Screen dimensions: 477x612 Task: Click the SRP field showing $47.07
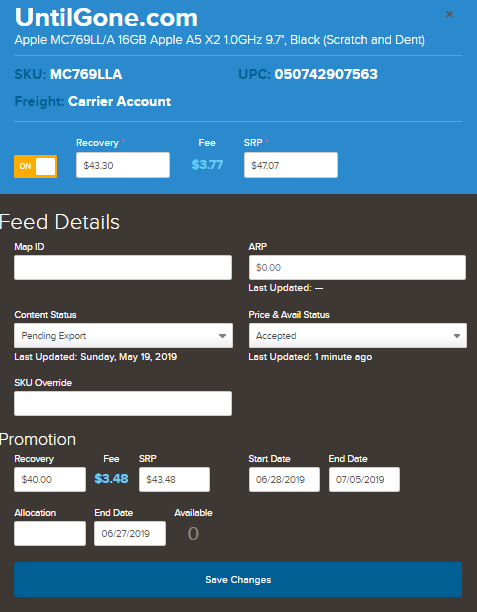click(291, 165)
